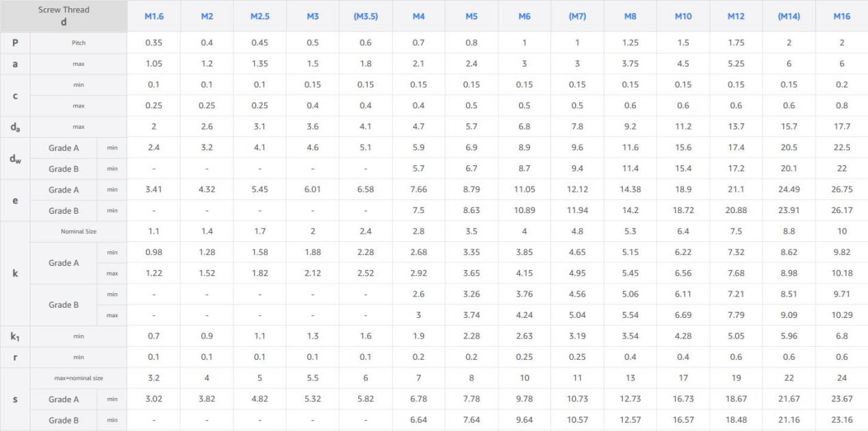The height and width of the screenshot is (431, 868).
Task: Click the M3 thread size link
Action: point(313,16)
